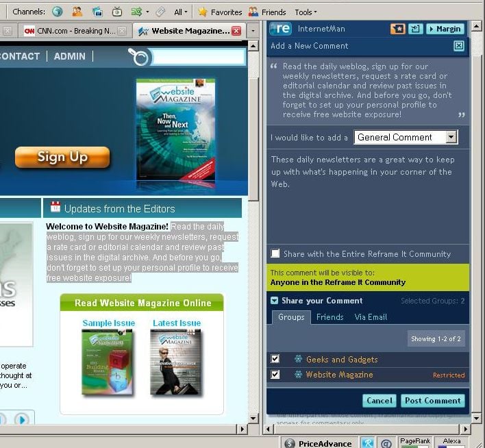Click the orange Sign Up button
485x448 pixels.
[62, 157]
